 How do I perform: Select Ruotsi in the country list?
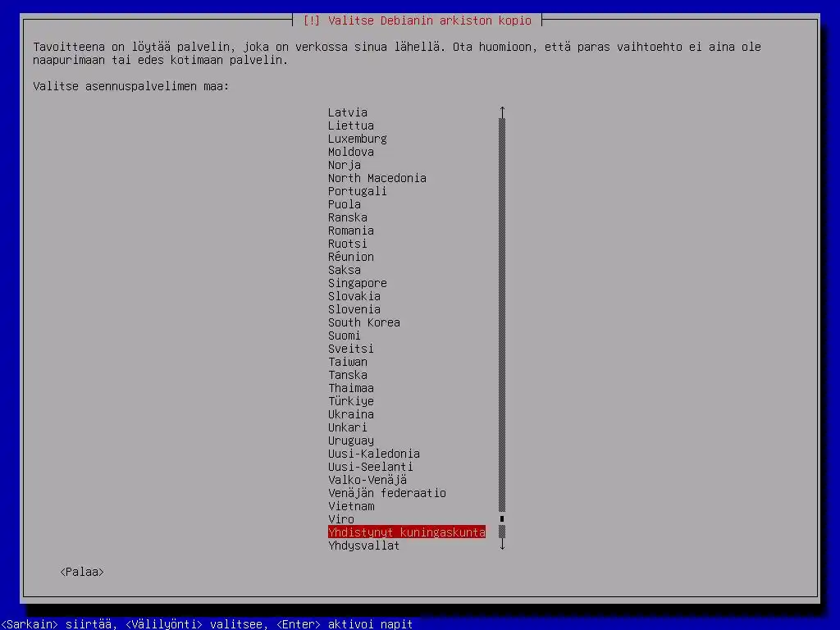348,244
